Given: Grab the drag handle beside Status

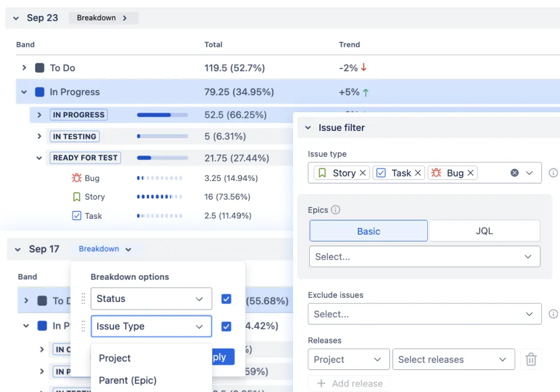Looking at the screenshot, I should tap(83, 298).
